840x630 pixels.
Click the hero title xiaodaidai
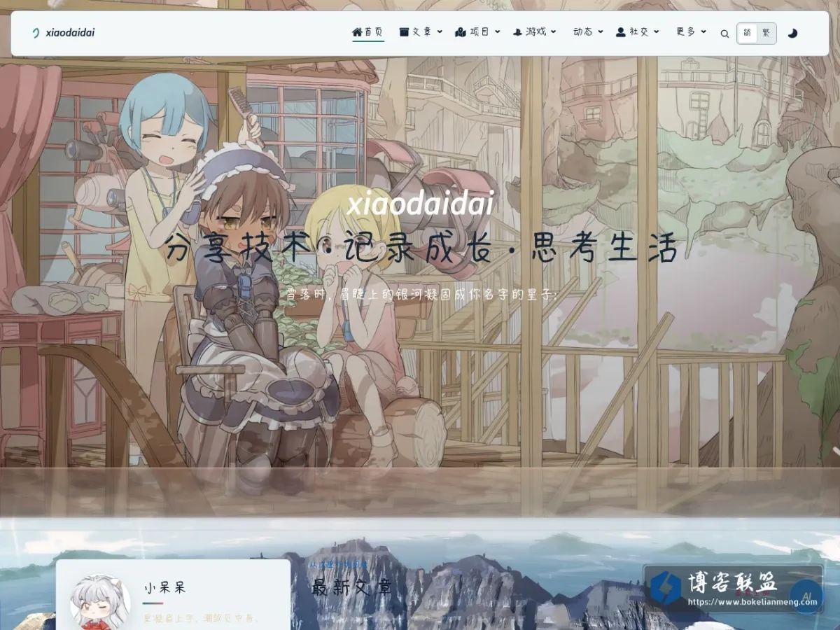coord(420,203)
